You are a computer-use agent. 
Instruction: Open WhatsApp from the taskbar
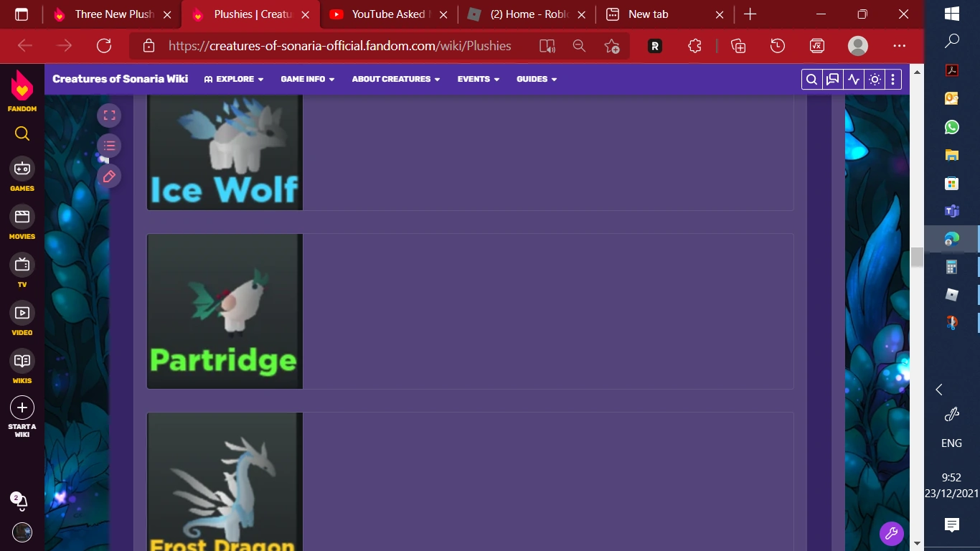click(x=951, y=127)
